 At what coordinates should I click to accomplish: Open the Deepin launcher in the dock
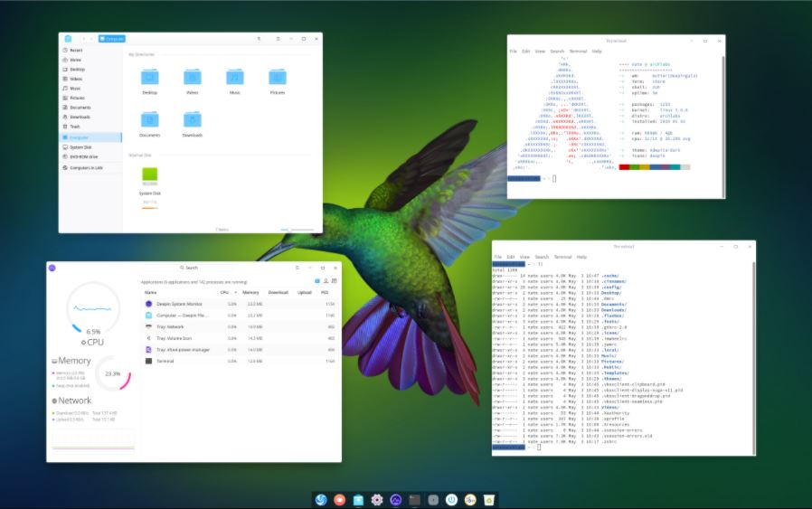pyautogui.click(x=321, y=500)
